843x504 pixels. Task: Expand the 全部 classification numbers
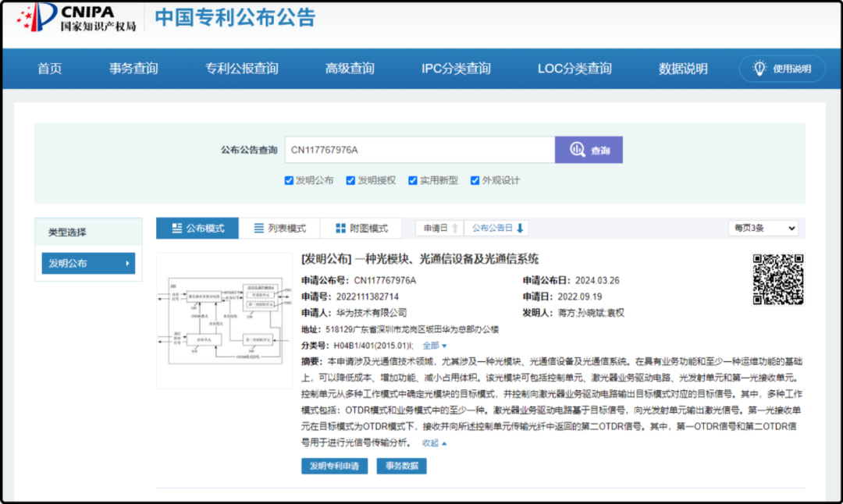coord(435,346)
